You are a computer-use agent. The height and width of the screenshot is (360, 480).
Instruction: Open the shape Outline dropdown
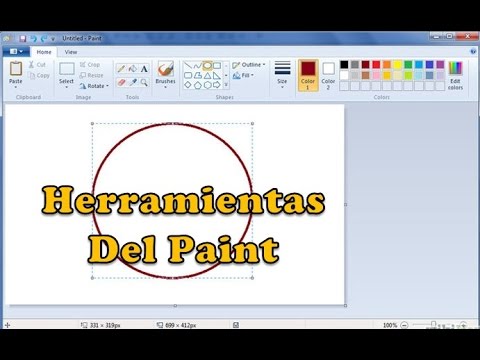click(249, 65)
